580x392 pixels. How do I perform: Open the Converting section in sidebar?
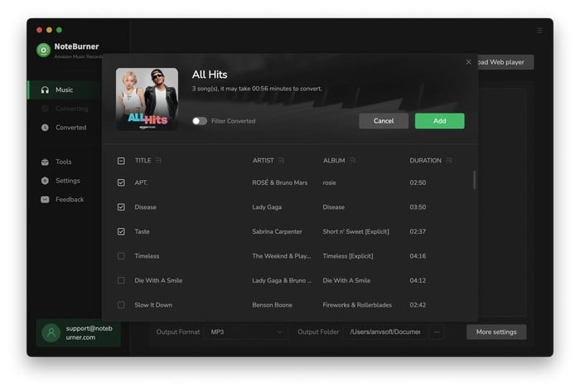64,109
